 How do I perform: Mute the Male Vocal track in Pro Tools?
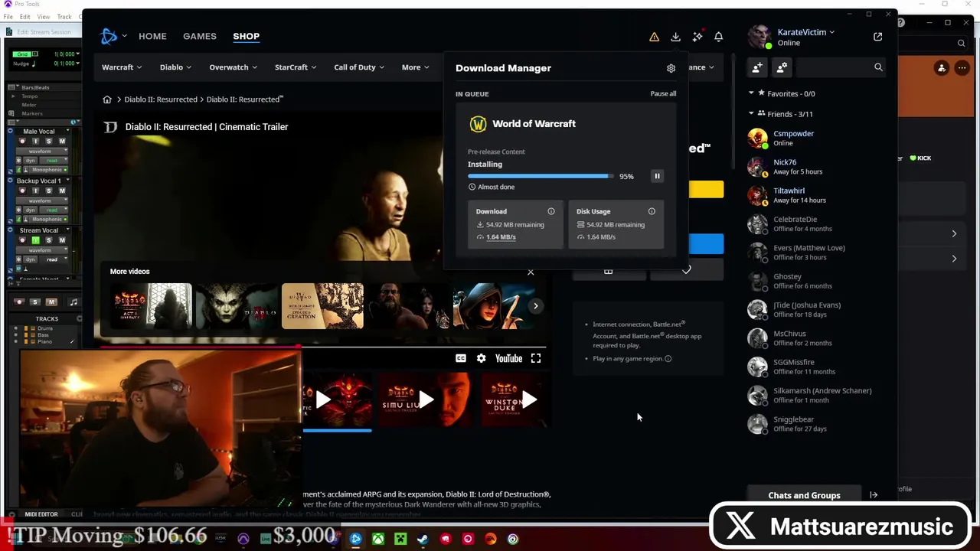(x=62, y=142)
